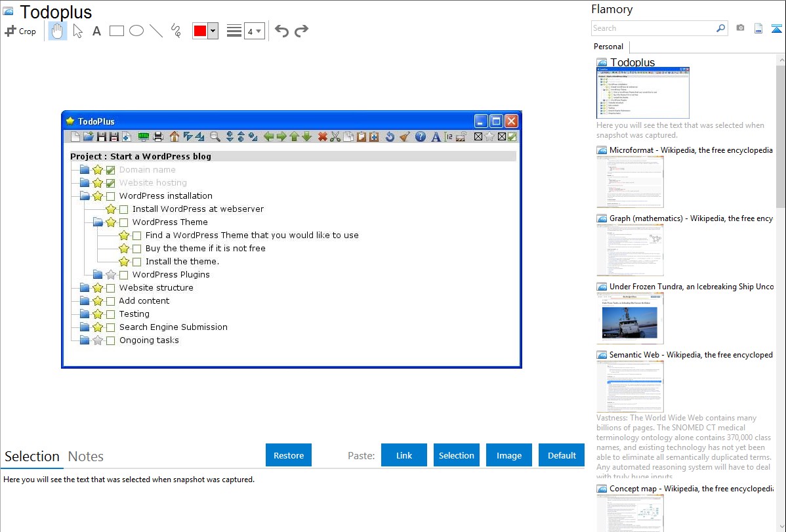Click 'Graph (mathematics) - Wikipedia' snapshot title
This screenshot has height=532, width=786.
tap(691, 218)
